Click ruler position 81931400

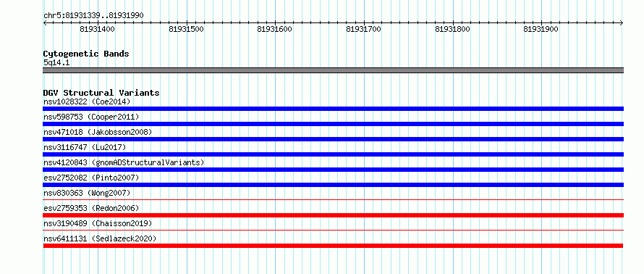(98, 29)
